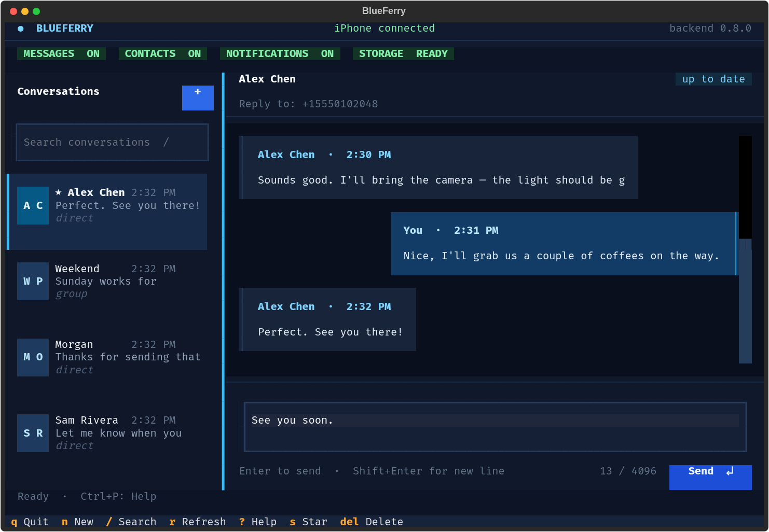Toggle the NOTIFICATIONS ON status badge
This screenshot has width=769, height=532.
280,53
